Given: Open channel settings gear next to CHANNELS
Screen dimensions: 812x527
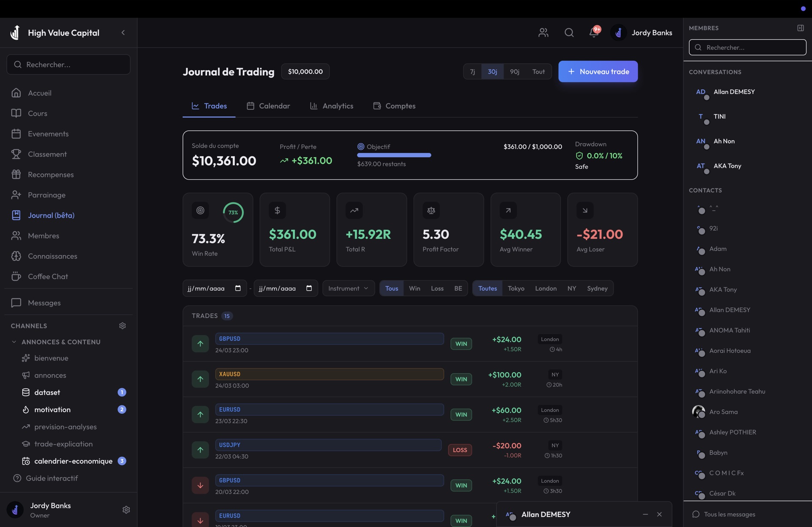Looking at the screenshot, I should (x=122, y=325).
